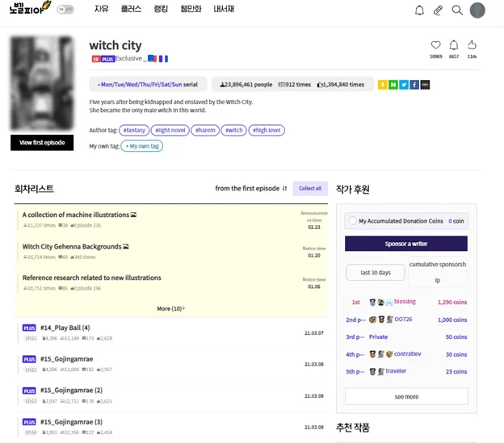Image resolution: width=504 pixels, height=443 pixels.
Task: Click the image icon beside Gehenna Backgrounds
Action: [126, 247]
